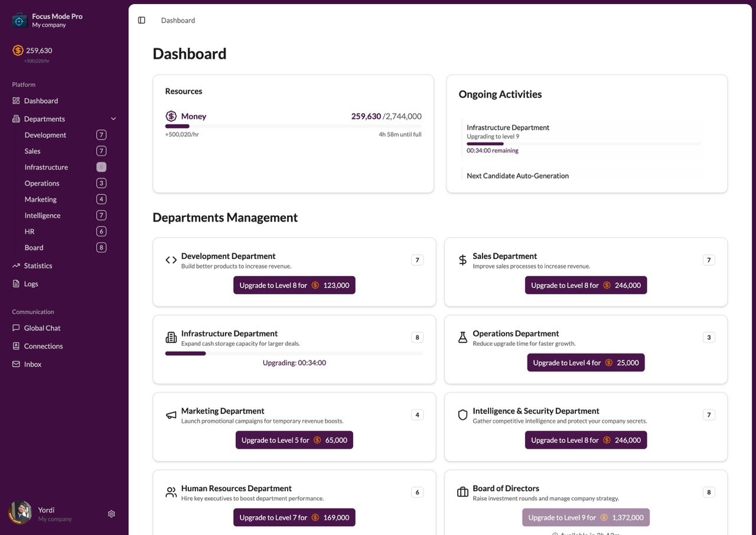The height and width of the screenshot is (535, 756).
Task: Open Inbox via the envelope icon
Action: pos(15,364)
